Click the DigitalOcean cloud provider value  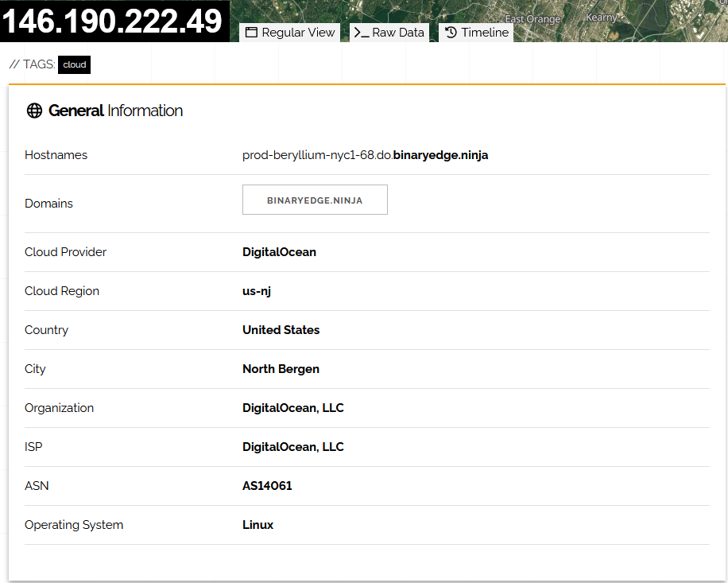tap(279, 252)
